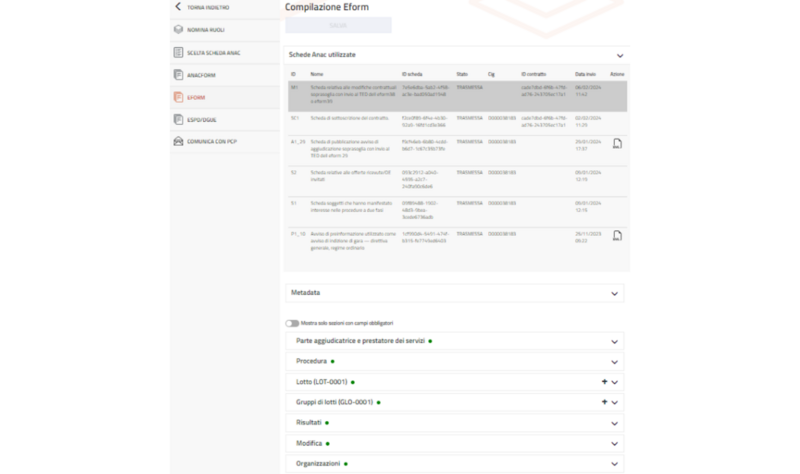Expand the Procedura section
Viewport: 800px width, 474px height.
tap(614, 361)
